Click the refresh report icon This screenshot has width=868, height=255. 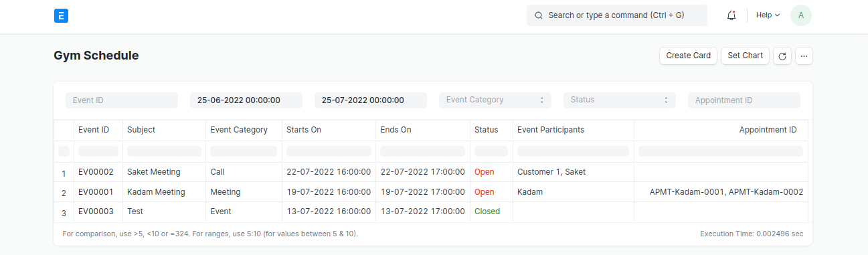click(782, 56)
